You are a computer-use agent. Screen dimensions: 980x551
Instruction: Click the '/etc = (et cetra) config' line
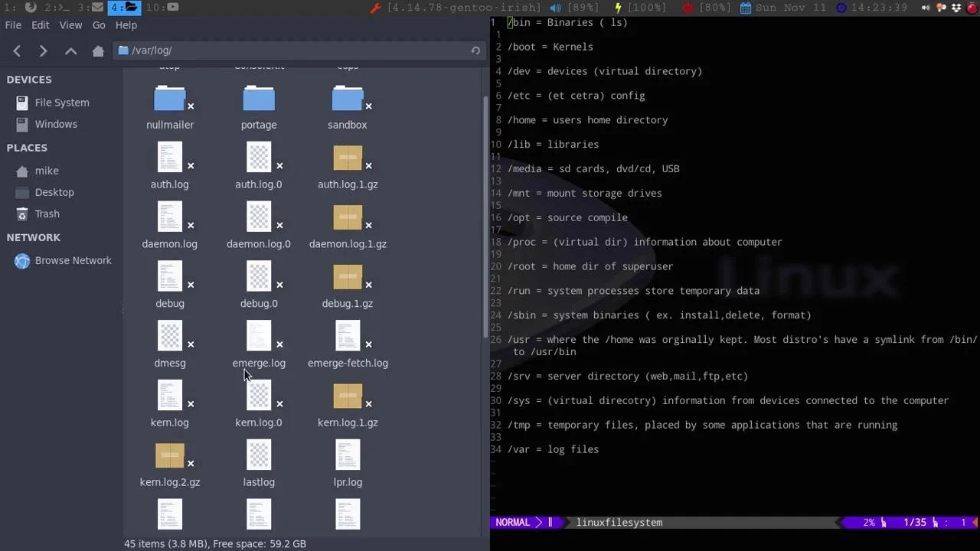(x=576, y=96)
